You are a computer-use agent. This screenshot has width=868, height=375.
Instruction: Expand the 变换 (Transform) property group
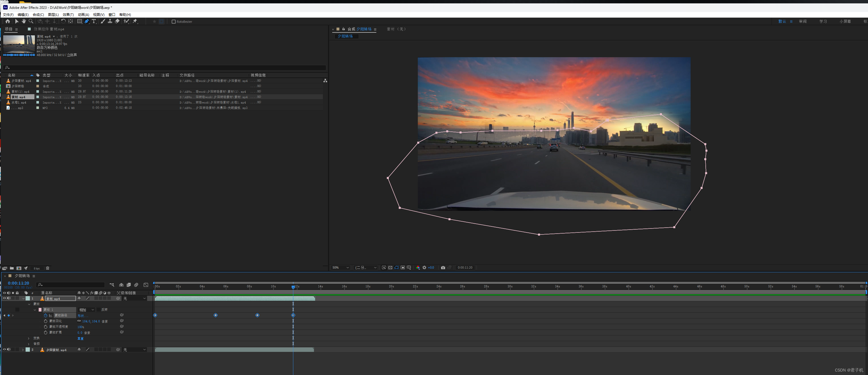(x=29, y=338)
